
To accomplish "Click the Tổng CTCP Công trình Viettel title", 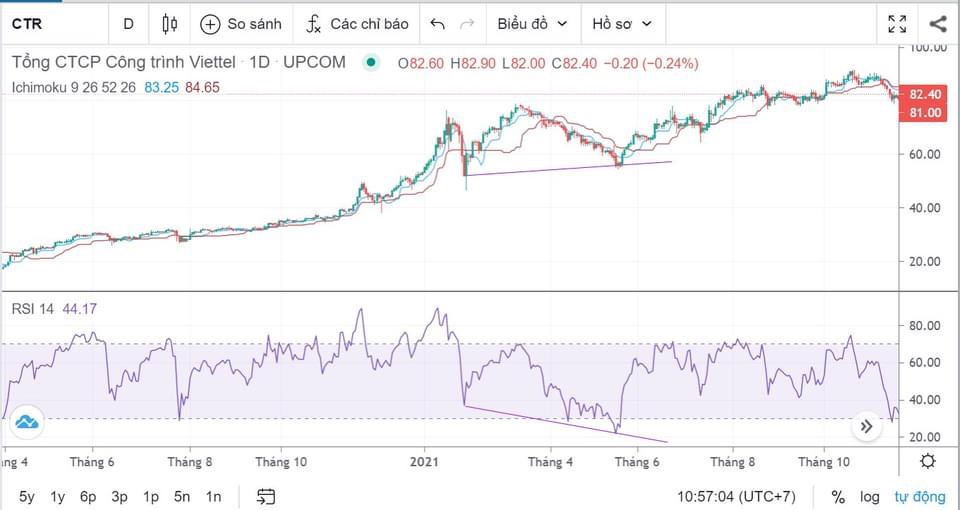I will [123, 62].
